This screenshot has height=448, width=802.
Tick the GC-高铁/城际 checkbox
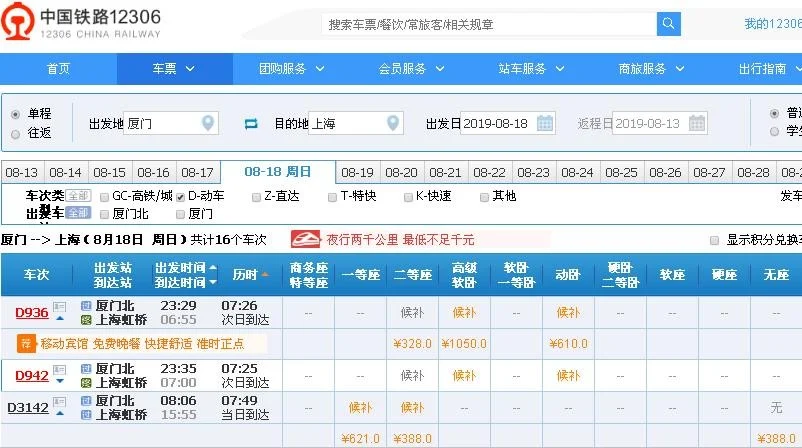(104, 197)
